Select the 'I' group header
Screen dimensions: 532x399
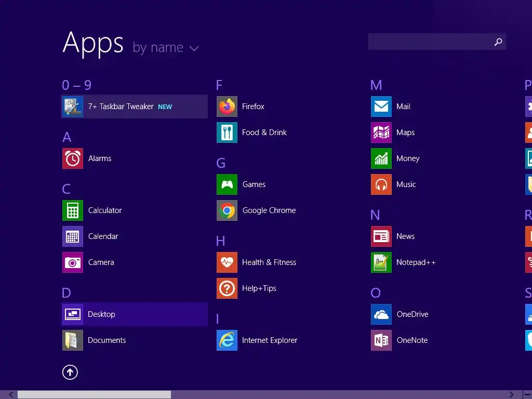pos(218,319)
